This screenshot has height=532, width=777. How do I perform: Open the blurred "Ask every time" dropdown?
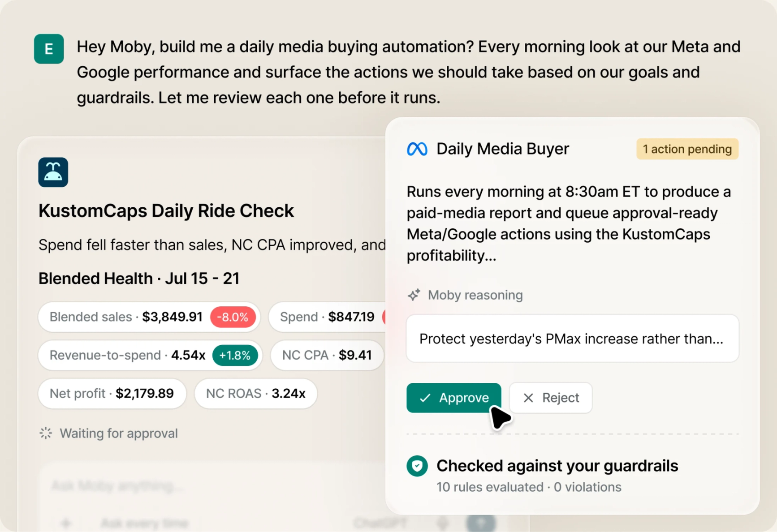(144, 523)
